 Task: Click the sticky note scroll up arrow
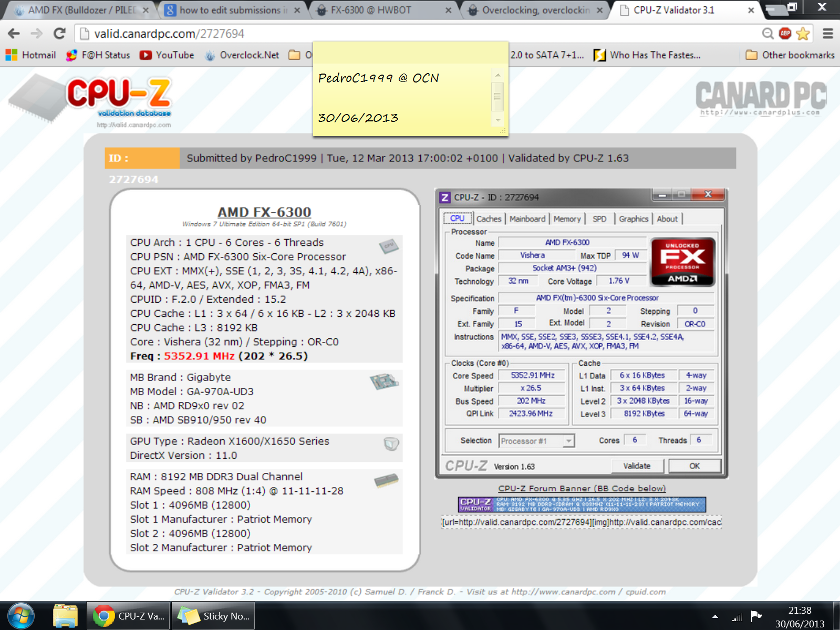[x=498, y=75]
